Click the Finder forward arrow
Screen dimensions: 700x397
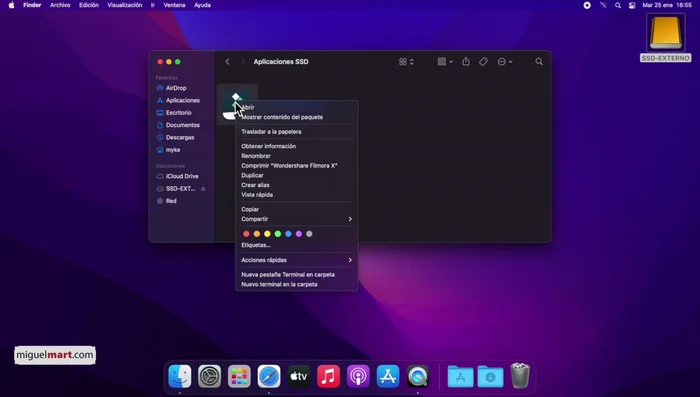coord(243,62)
